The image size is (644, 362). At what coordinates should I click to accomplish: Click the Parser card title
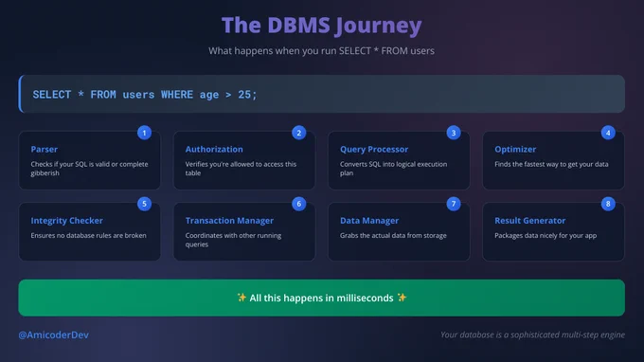coord(44,149)
